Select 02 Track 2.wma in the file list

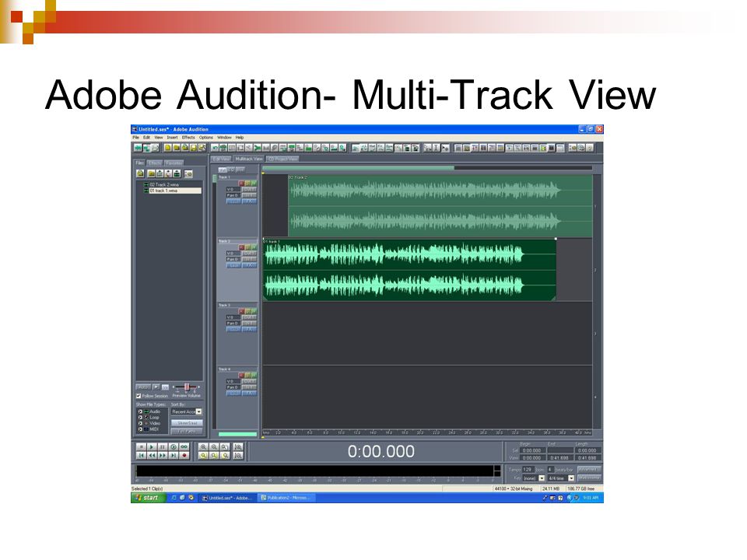(x=164, y=185)
